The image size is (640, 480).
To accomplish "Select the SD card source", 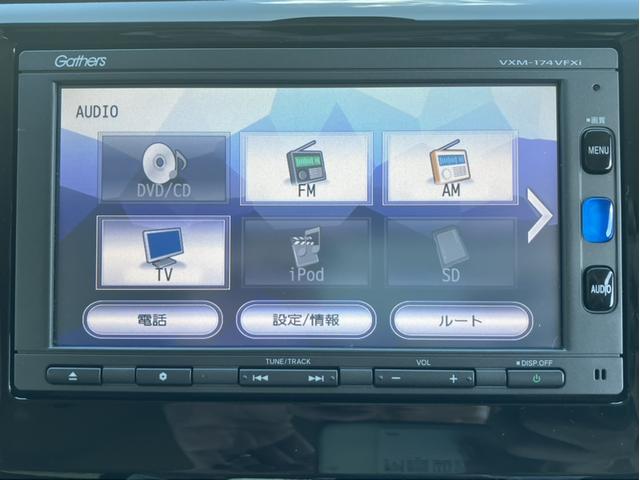I will click(450, 252).
